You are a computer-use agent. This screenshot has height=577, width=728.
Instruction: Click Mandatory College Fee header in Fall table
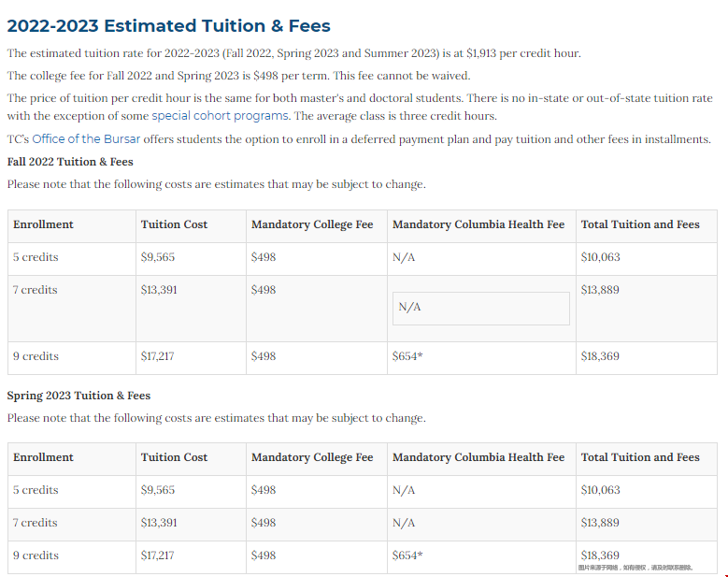[x=311, y=224]
